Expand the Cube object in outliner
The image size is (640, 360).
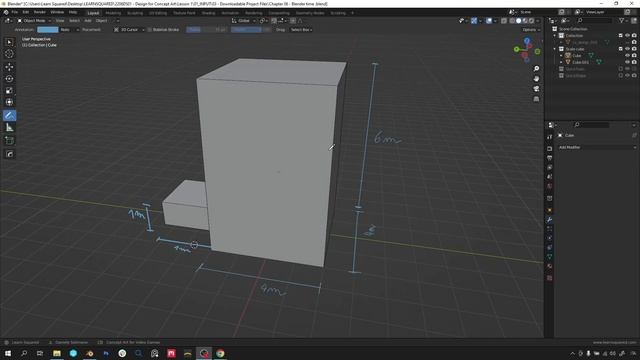561,56
